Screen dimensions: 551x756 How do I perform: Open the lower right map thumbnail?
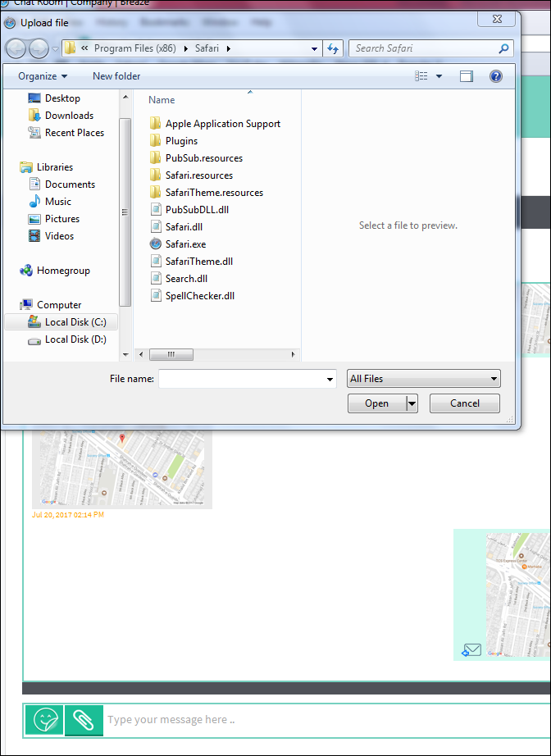[518, 595]
